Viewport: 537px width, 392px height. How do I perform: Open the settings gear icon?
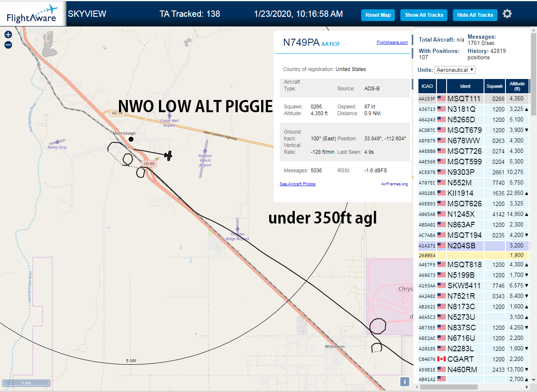[507, 14]
